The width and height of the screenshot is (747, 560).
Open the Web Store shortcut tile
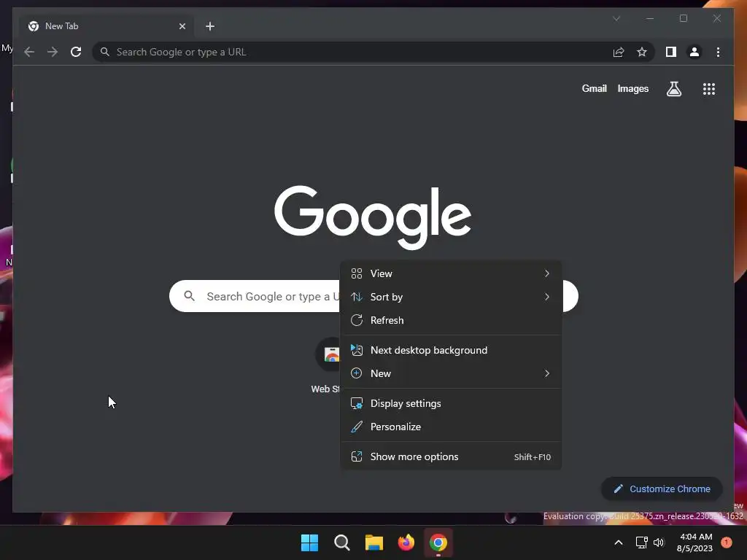[x=327, y=366]
